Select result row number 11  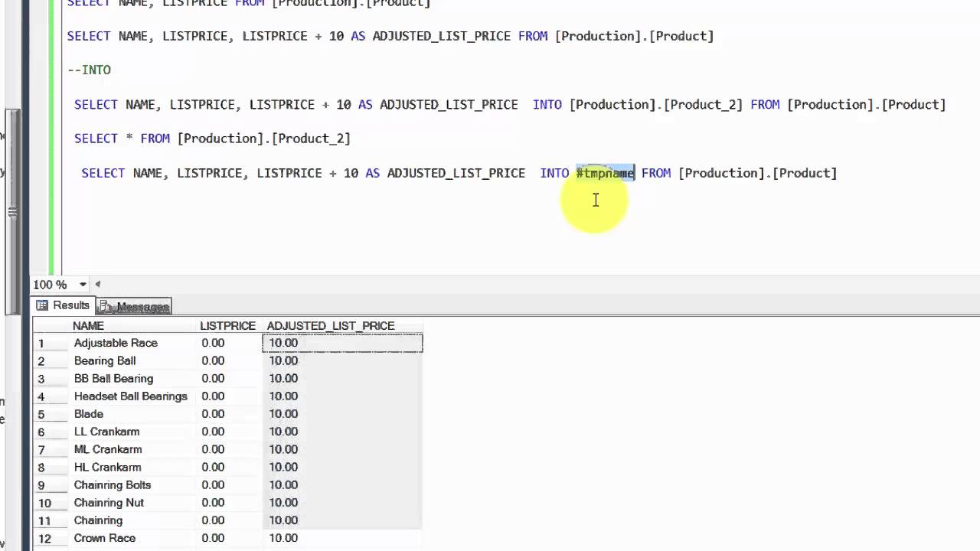(x=51, y=520)
